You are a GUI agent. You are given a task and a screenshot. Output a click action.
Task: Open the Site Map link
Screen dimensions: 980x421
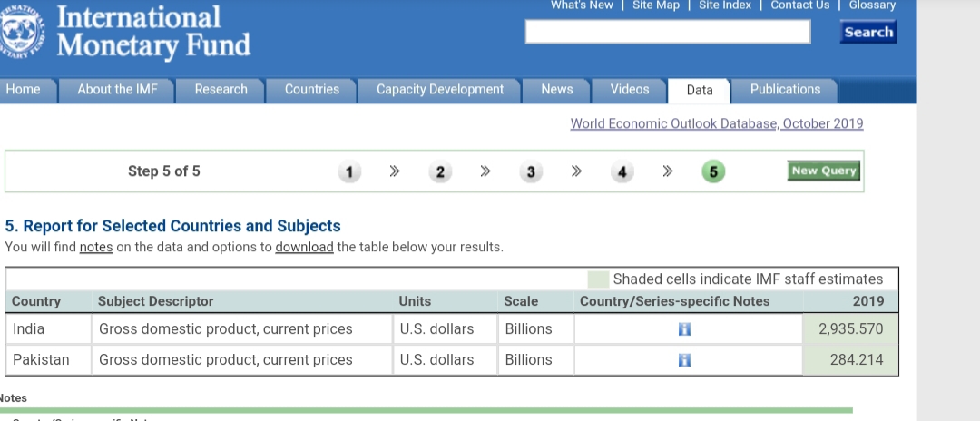(656, 5)
